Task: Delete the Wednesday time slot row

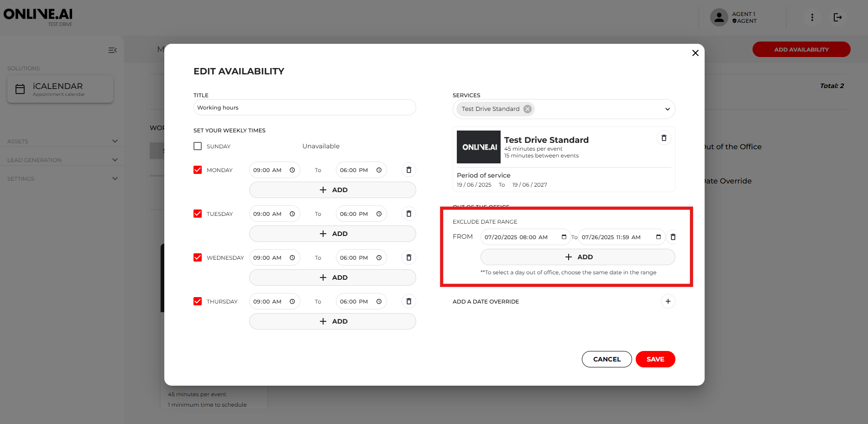Action: (408, 257)
